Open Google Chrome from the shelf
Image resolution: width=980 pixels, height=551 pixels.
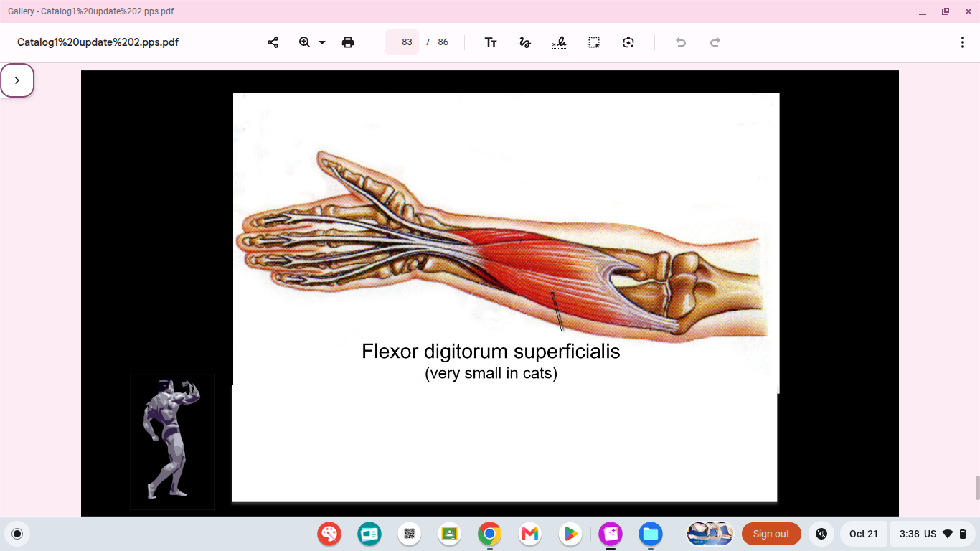[490, 534]
